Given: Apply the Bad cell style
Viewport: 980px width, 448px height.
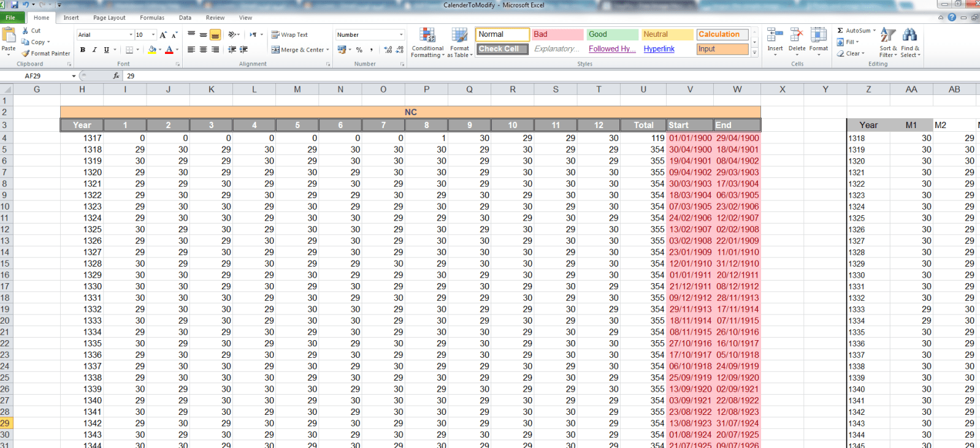Looking at the screenshot, I should tap(557, 34).
